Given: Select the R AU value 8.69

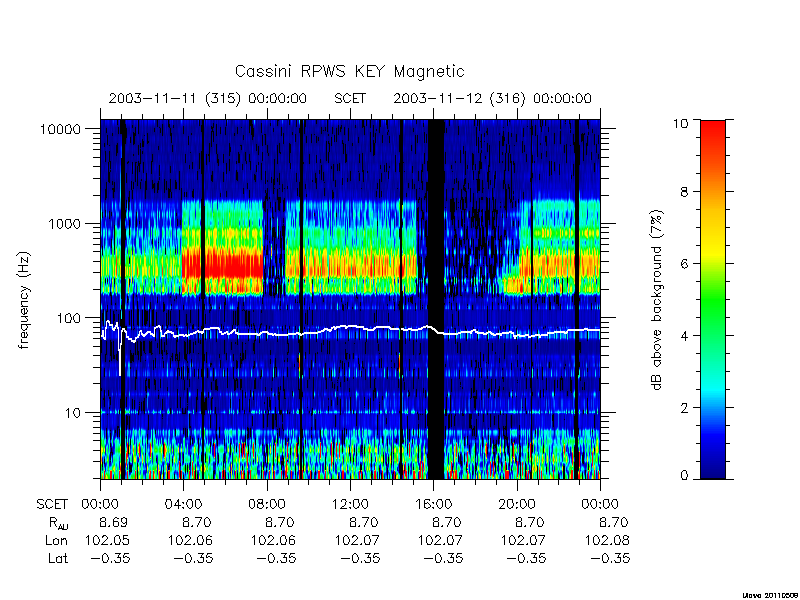Looking at the screenshot, I should coord(113,523).
